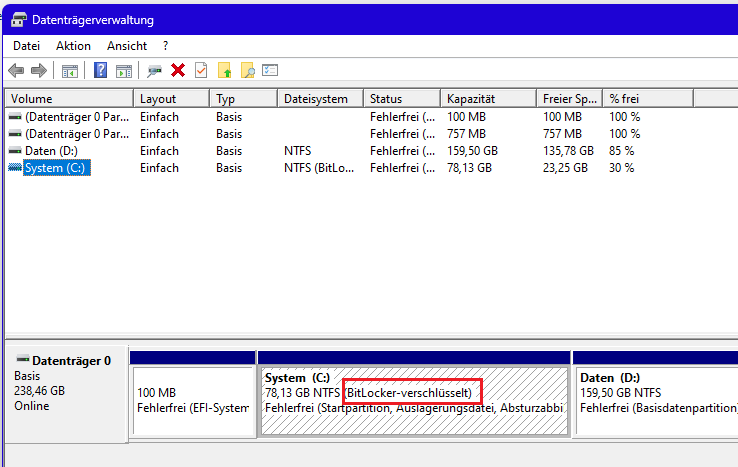Click the drive icon of Daten (D:) row
The height and width of the screenshot is (467, 738).
tap(15, 151)
